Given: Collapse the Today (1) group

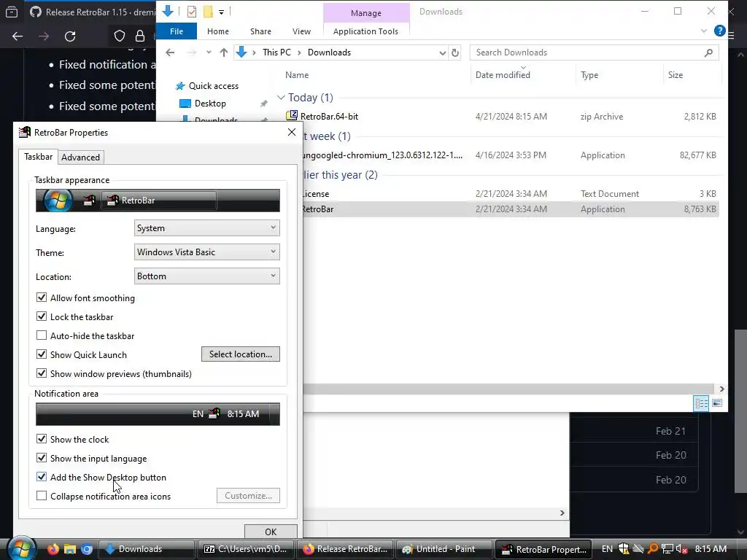Looking at the screenshot, I should pyautogui.click(x=281, y=98).
